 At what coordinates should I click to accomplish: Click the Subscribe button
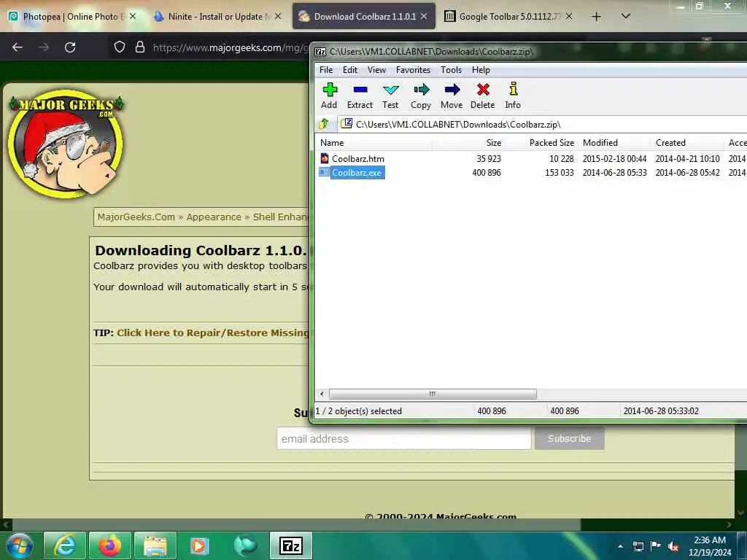click(x=569, y=438)
